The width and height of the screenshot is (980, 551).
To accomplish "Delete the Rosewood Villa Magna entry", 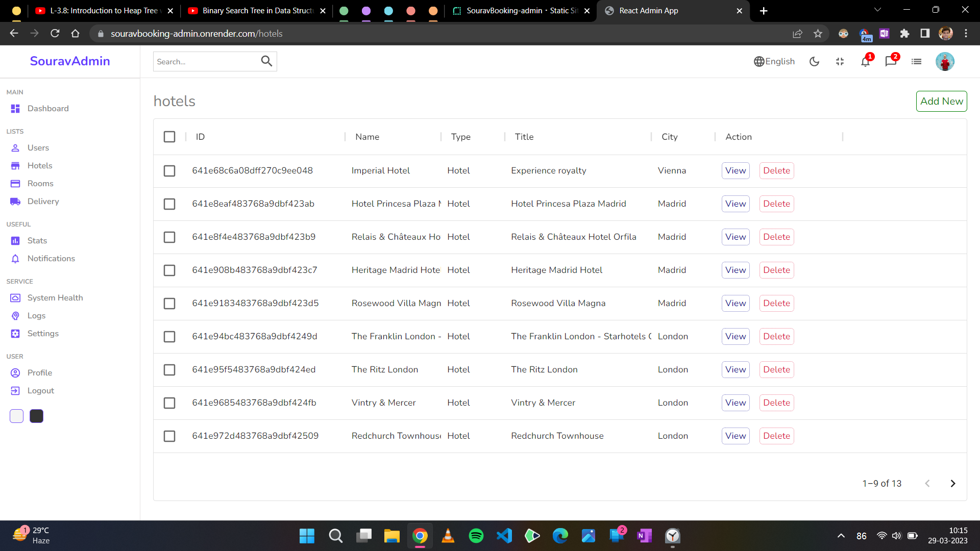I will (776, 303).
